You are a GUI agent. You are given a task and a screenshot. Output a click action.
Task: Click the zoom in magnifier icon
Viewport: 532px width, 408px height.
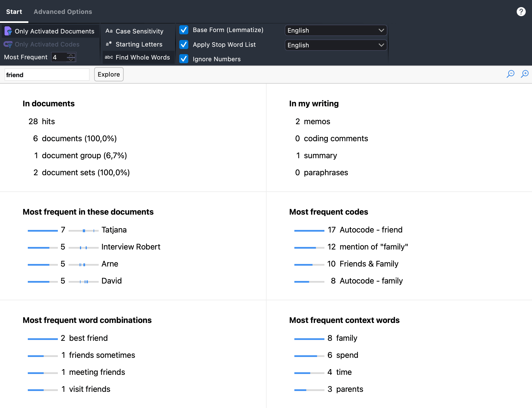pyautogui.click(x=525, y=74)
